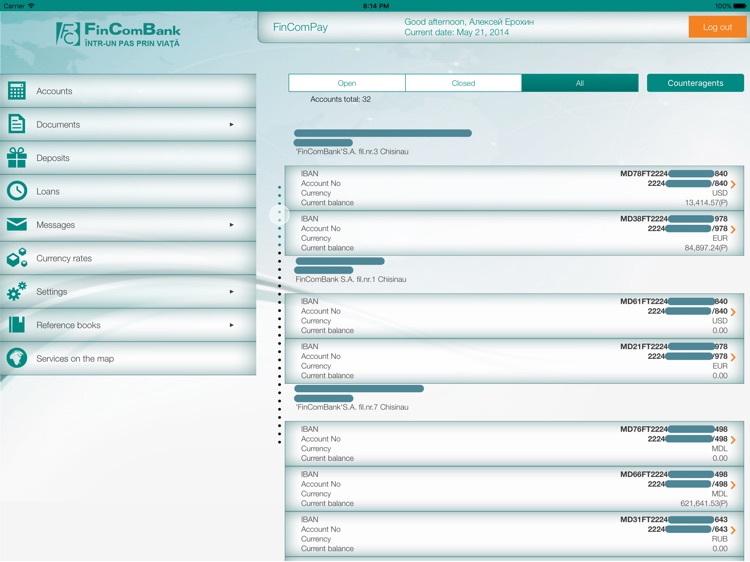This screenshot has height=562, width=750.
Task: Click the Messages envelope icon
Action: click(17, 224)
